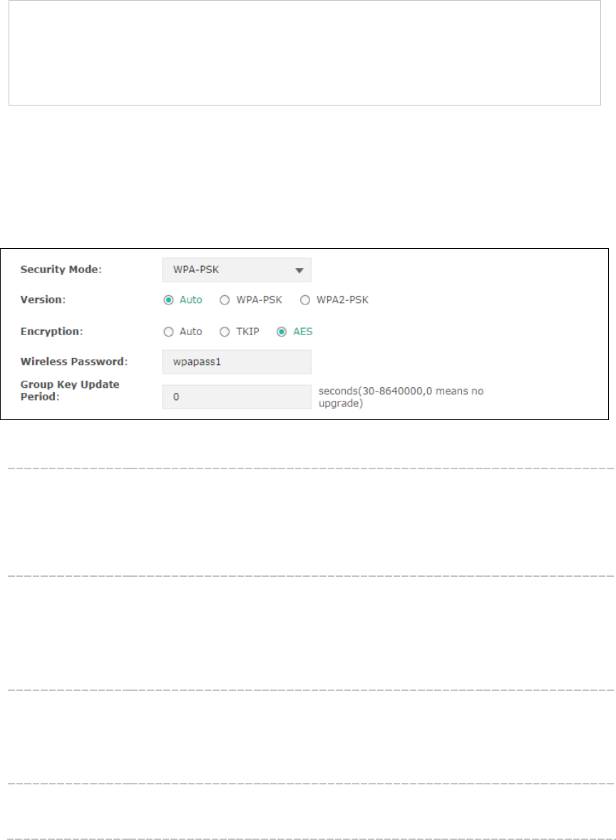This screenshot has height=840, width=616.
Task: Click the seconds range hint text
Action: coord(401,397)
